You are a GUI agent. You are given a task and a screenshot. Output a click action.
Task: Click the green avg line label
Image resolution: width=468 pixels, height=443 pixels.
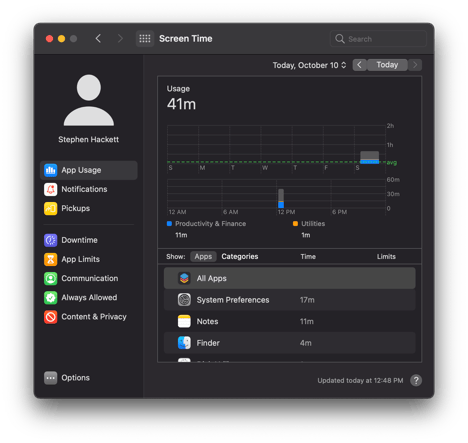(x=392, y=163)
